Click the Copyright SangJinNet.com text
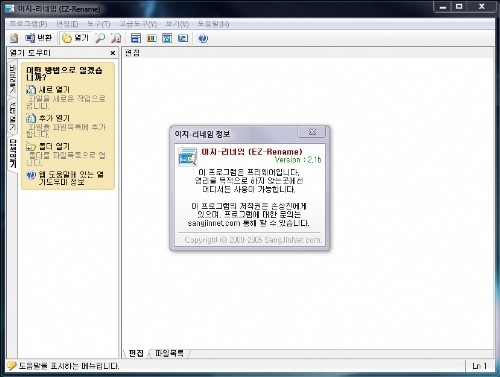Screen dimensions: 500x377 coord(253,240)
